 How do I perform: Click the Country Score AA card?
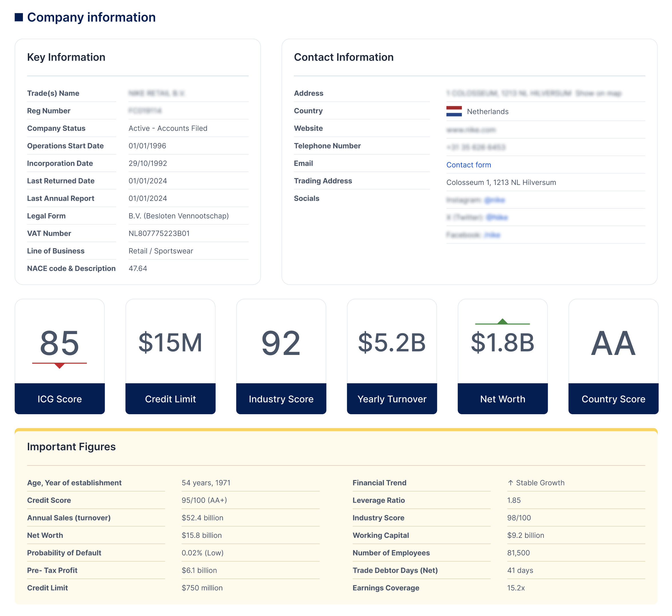coord(613,343)
